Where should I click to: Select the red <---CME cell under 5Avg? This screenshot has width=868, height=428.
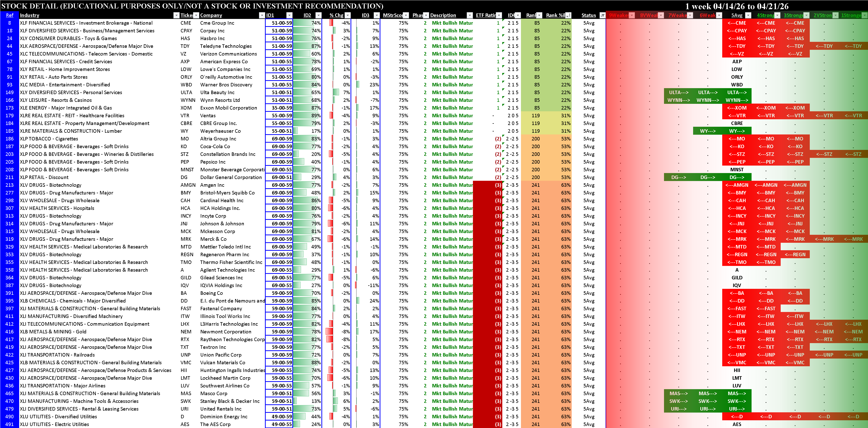(737, 23)
